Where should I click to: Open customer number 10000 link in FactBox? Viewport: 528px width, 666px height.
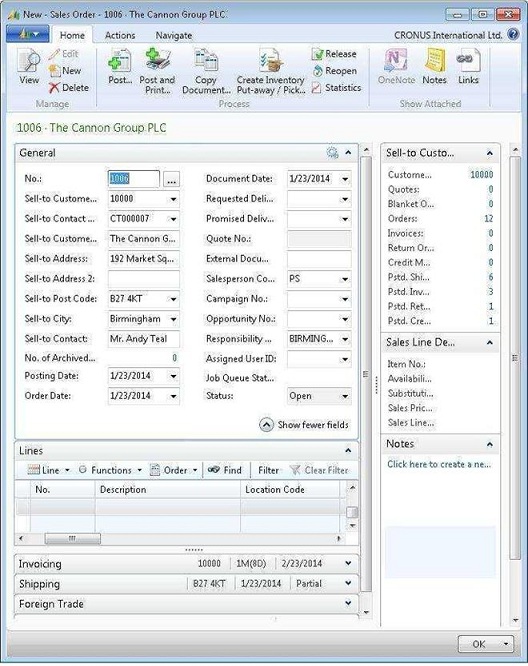482,175
